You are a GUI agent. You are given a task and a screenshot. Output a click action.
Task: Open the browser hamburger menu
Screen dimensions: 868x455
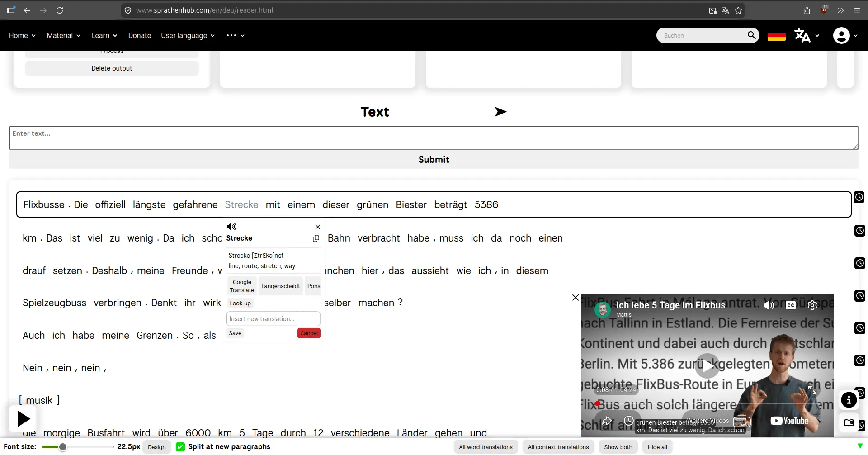(x=857, y=10)
